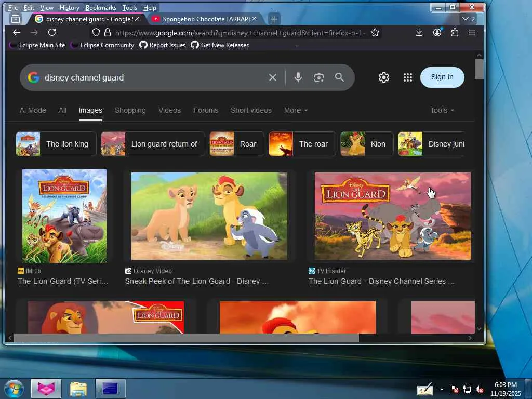Open the View menu

tap(47, 8)
